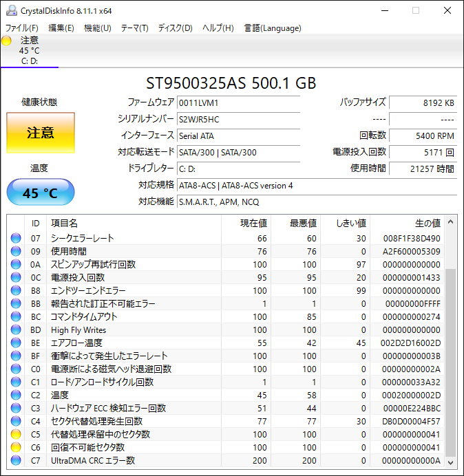Image resolution: width=464 pixels, height=476 pixels.
Task: Click the ドライブレター field showing C: D:
Action: pos(238,169)
